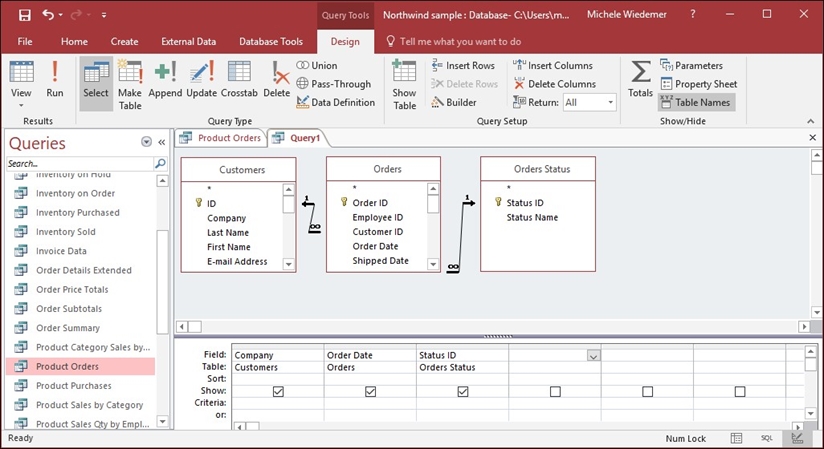The image size is (824, 449).
Task: Switch to Datasheet view in status bar
Action: coord(737,438)
